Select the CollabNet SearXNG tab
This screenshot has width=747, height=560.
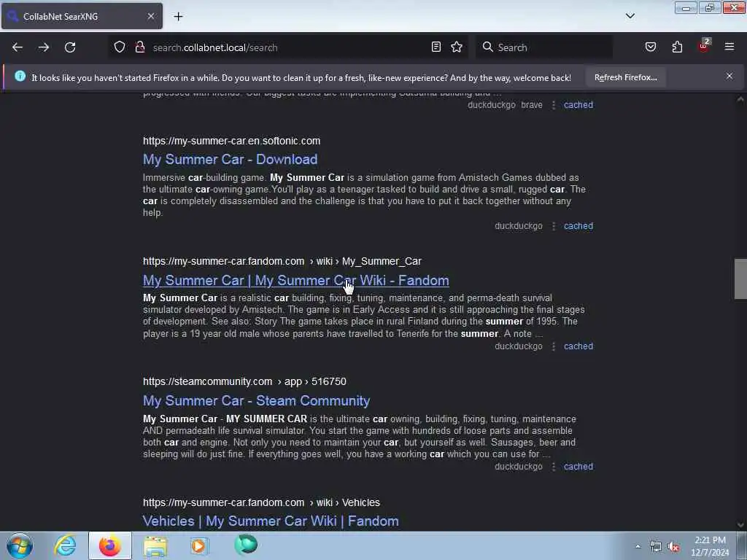coord(82,16)
